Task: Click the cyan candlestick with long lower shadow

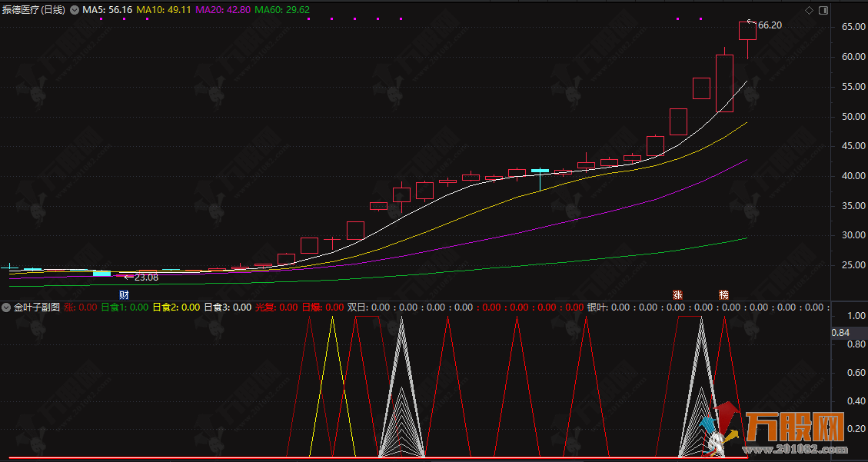Action: [540, 171]
